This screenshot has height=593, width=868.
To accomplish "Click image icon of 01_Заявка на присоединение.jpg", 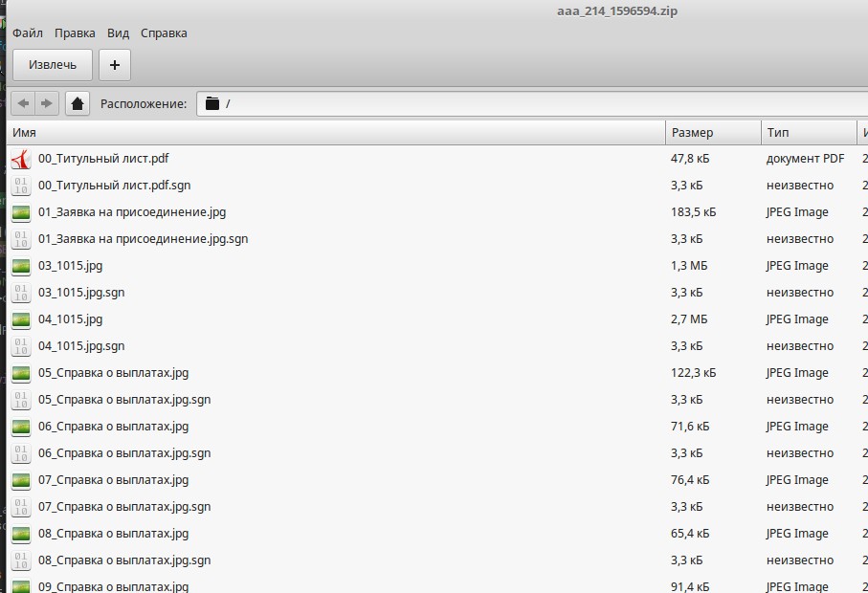I will (21, 212).
